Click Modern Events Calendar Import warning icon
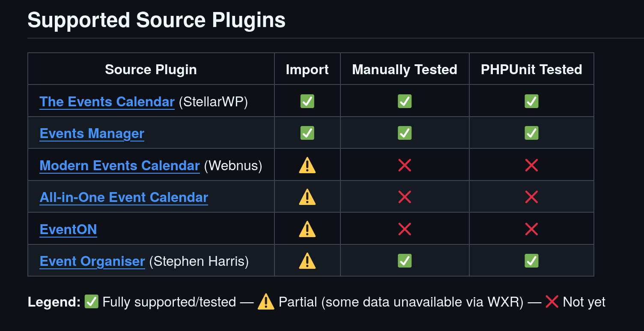Viewport: 644px width, 331px height. point(307,165)
